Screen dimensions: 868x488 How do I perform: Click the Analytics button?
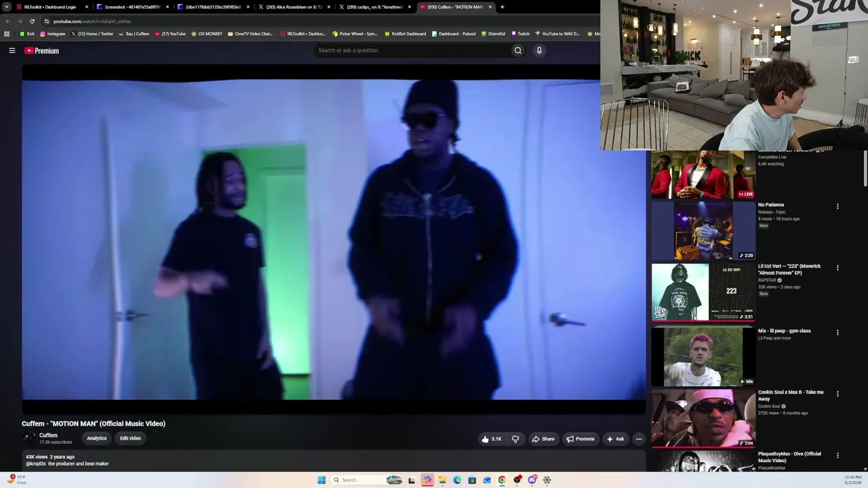pyautogui.click(x=96, y=439)
